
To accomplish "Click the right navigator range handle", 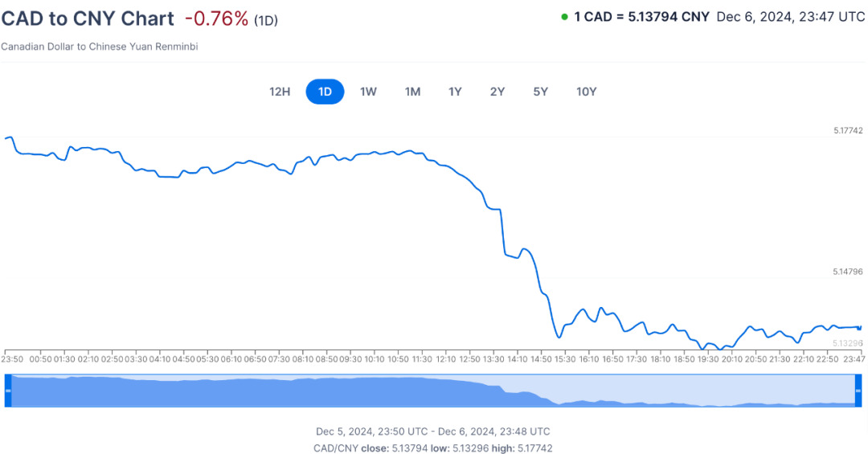I will pyautogui.click(x=859, y=391).
